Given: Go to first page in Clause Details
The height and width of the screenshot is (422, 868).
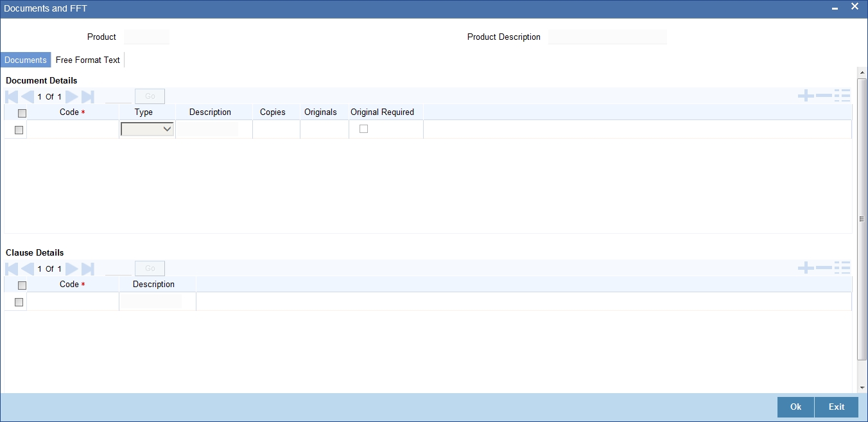Looking at the screenshot, I should point(12,269).
